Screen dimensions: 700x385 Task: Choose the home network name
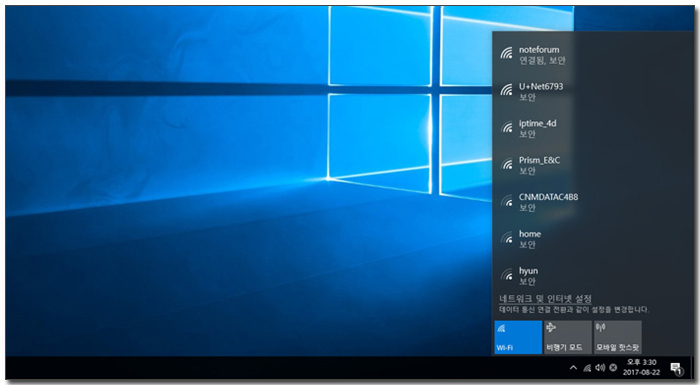529,234
